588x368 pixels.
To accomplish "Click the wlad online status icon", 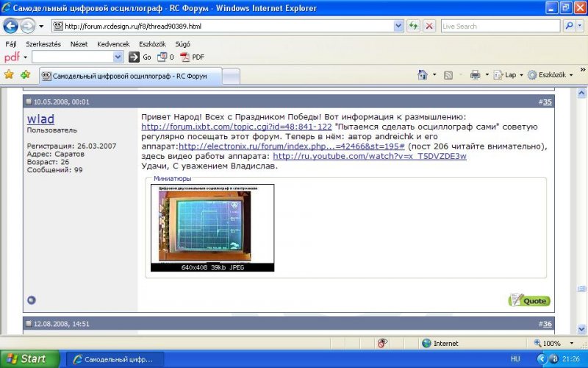I will coord(32,300).
